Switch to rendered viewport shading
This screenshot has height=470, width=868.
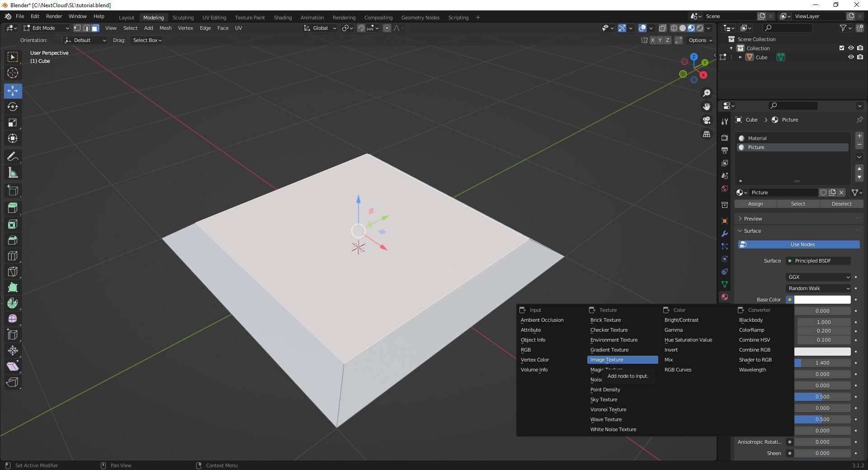(x=700, y=28)
